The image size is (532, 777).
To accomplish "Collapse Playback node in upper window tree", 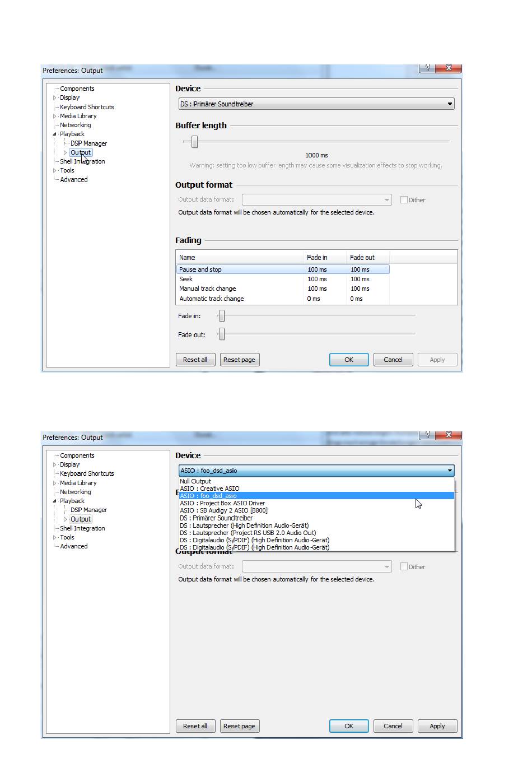I will (55, 134).
